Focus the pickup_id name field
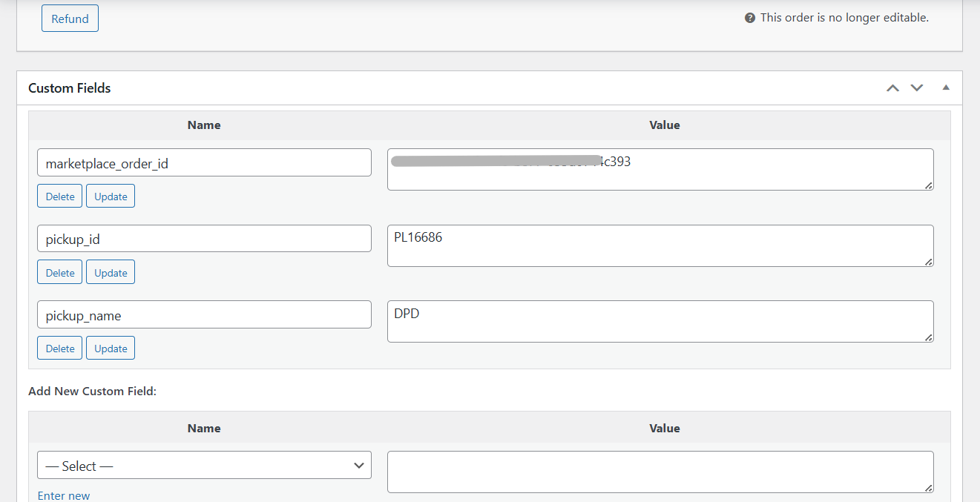The image size is (980, 502). point(204,239)
